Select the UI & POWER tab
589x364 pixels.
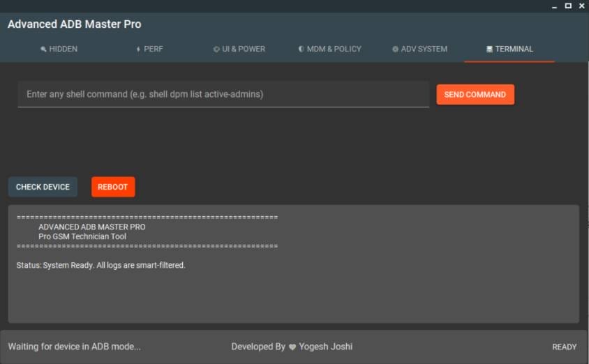point(239,49)
